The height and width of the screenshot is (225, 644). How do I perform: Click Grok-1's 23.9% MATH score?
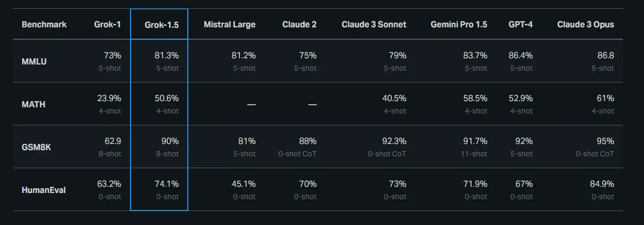109,98
